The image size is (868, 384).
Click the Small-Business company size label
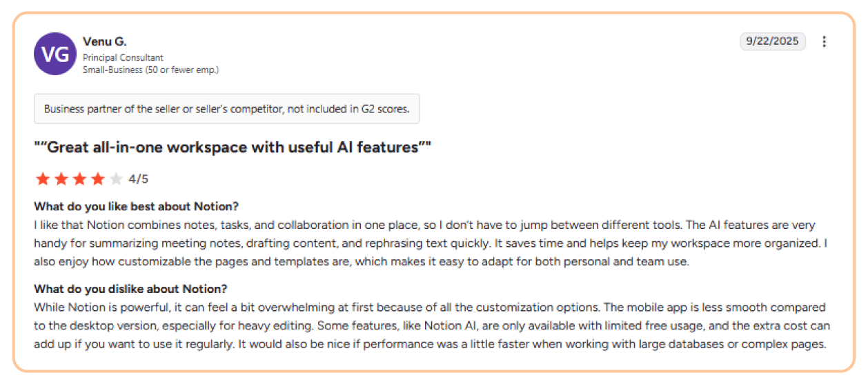pyautogui.click(x=150, y=70)
